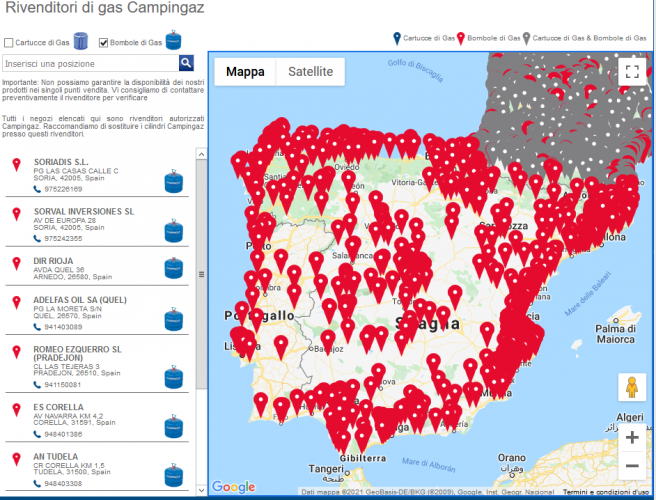Click the Google logo on map

click(x=233, y=487)
